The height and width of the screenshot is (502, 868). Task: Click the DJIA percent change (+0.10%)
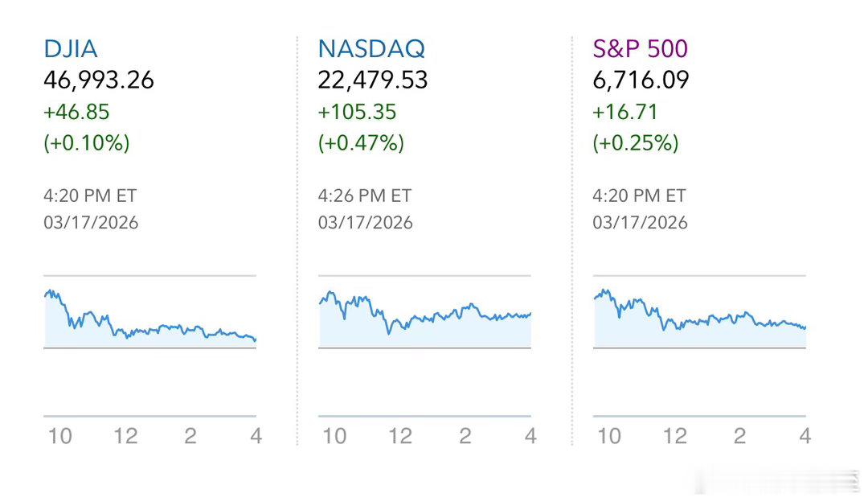(x=87, y=143)
